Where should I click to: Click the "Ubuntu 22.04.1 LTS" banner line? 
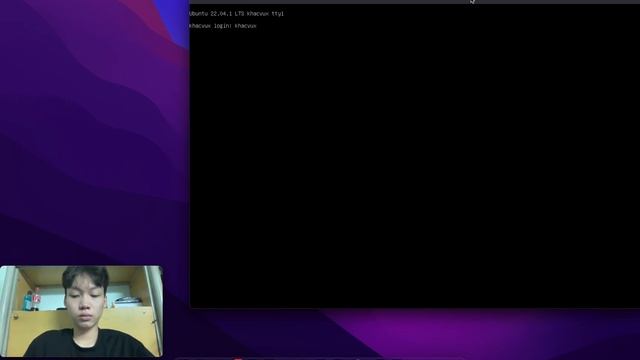[x=236, y=13]
